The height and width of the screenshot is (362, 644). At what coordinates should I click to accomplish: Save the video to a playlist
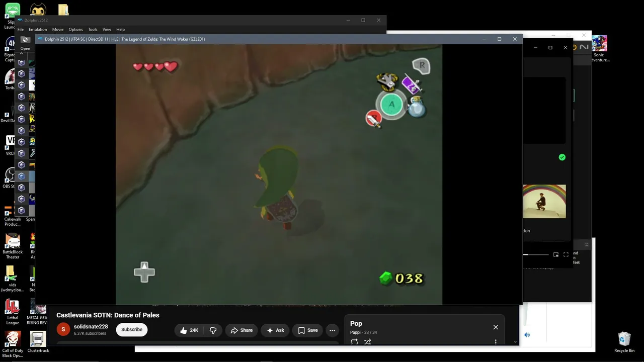click(307, 330)
